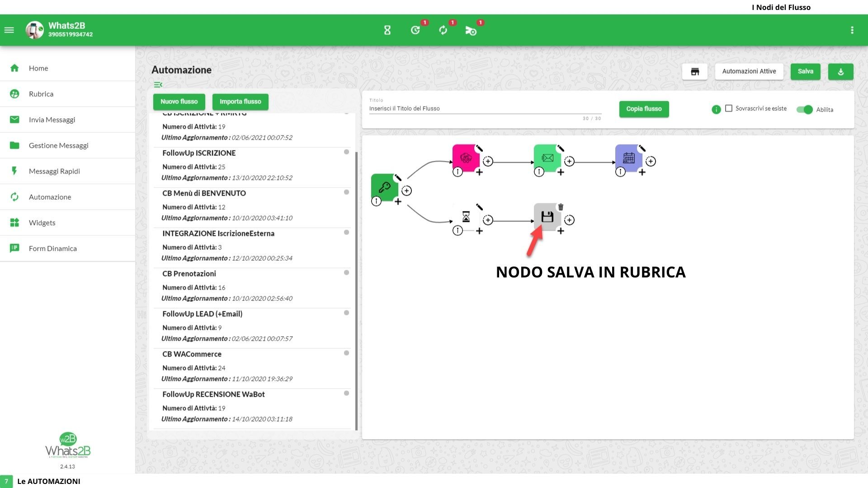Screen dimensions: 868x488
Task: Click the Nuovo flusso button
Action: point(179,102)
